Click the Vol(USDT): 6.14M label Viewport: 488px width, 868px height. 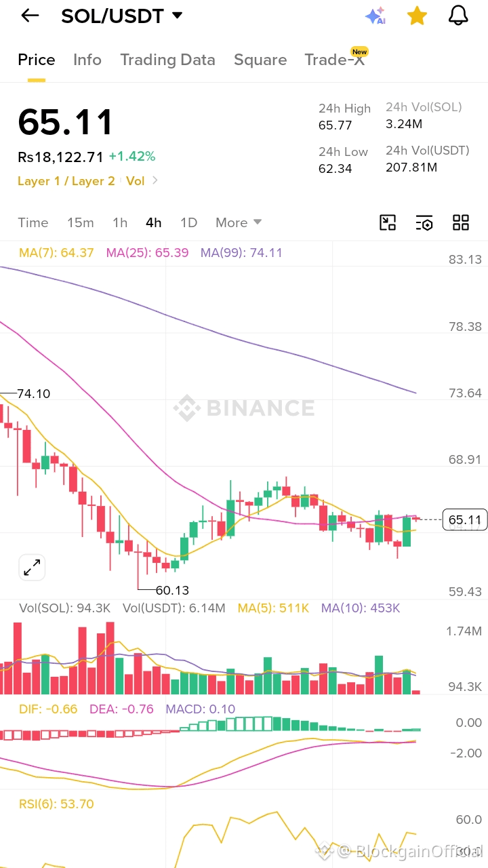(174, 608)
